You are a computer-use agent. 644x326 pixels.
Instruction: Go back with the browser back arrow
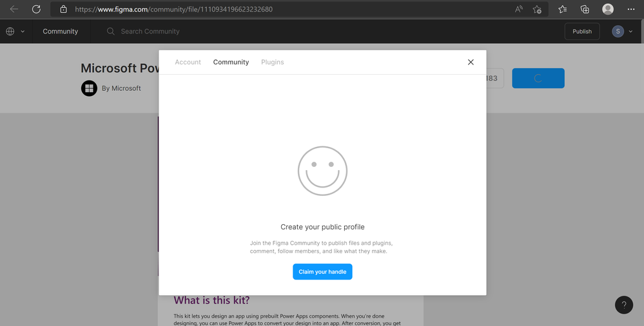14,9
